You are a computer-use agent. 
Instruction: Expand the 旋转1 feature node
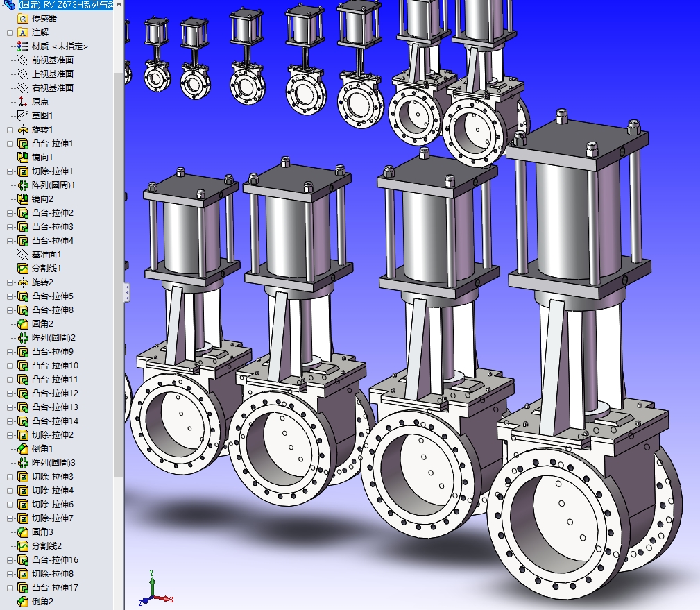click(x=10, y=130)
